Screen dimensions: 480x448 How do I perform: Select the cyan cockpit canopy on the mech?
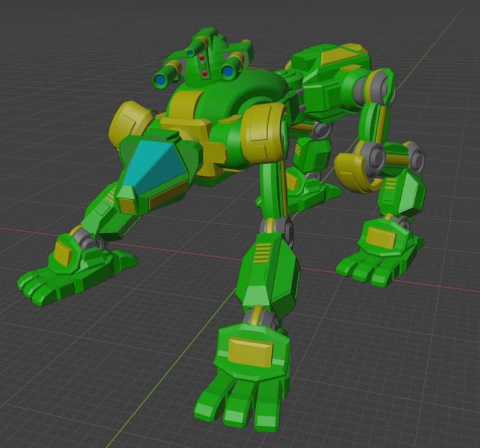[155, 167]
